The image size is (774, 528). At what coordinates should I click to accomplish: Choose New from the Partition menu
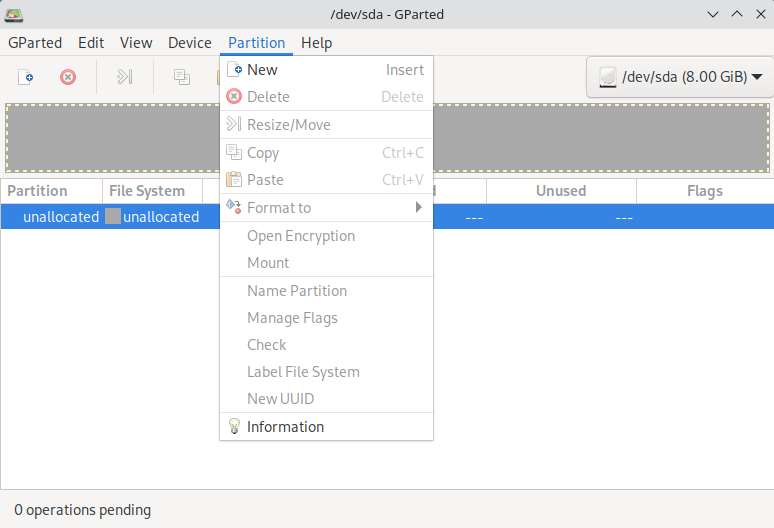coord(262,70)
